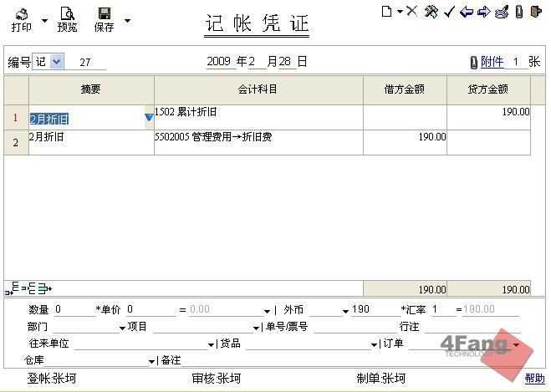Go to next voucher with right arrow
The height and width of the screenshot is (392, 551).
point(484,12)
